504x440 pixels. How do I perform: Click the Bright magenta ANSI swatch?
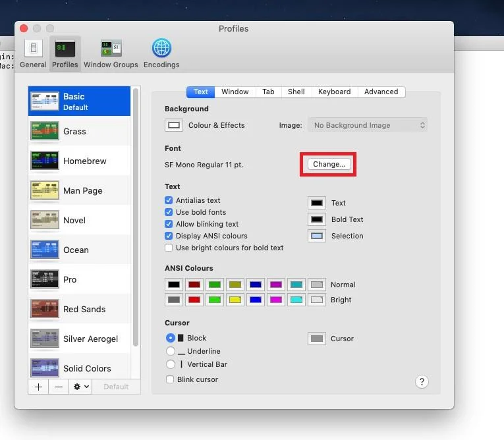coord(276,300)
